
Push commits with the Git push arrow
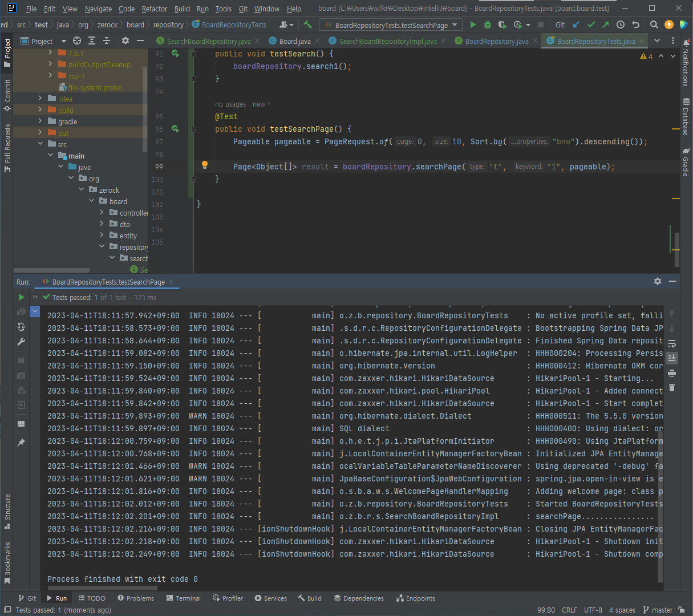(606, 25)
